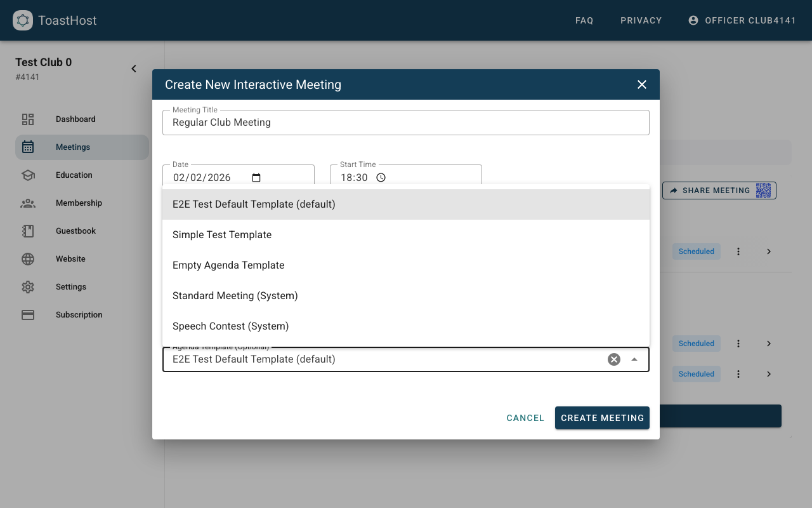Collapse the Test Club 0 sidebar panel

[133, 68]
